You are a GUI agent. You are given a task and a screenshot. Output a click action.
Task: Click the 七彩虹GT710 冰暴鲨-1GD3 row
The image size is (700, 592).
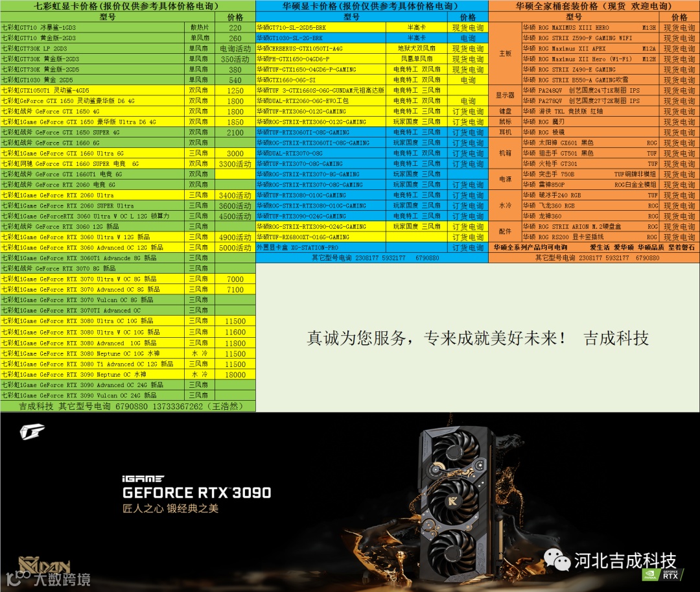click(128, 27)
